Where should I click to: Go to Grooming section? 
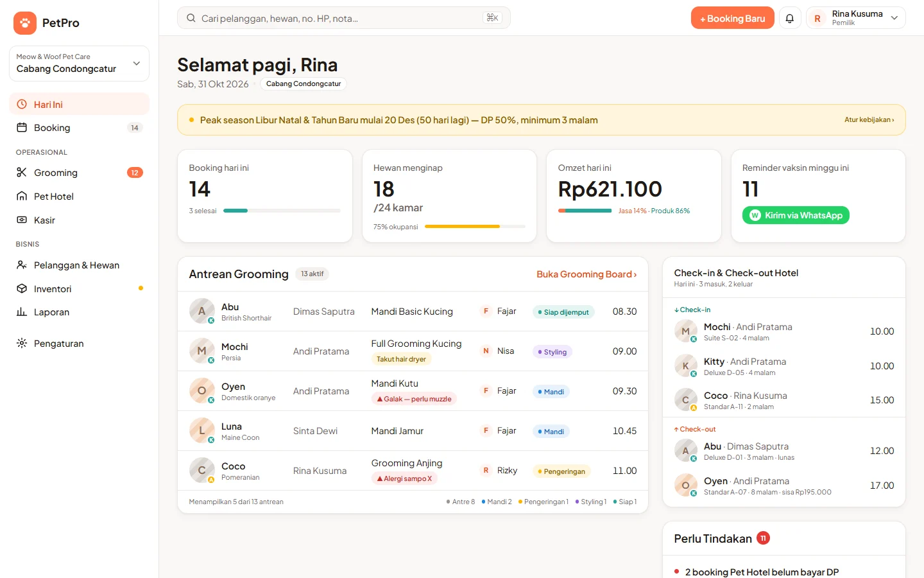tap(79, 173)
